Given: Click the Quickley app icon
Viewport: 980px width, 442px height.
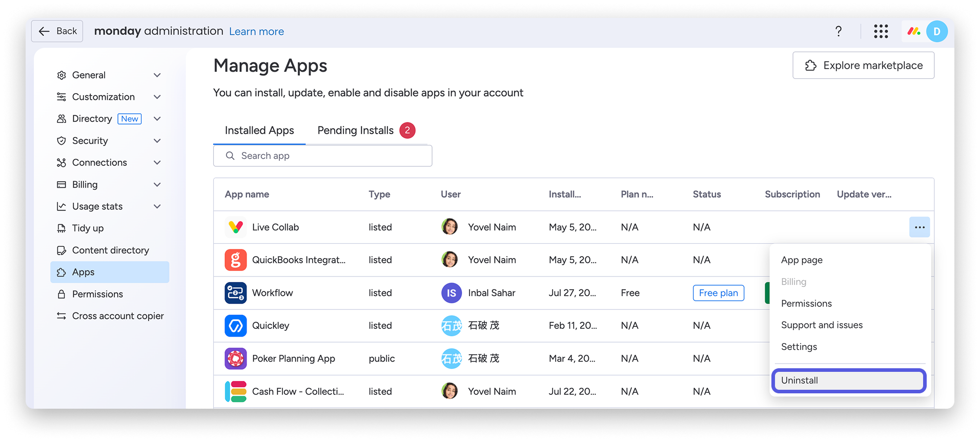Looking at the screenshot, I should click(236, 325).
